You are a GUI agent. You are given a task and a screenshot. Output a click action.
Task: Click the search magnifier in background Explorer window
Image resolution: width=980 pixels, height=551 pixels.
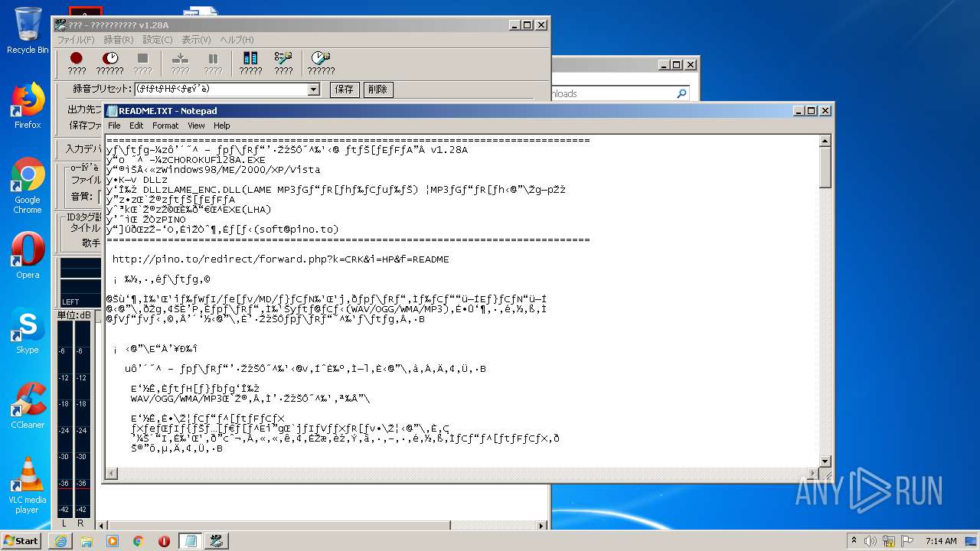click(x=681, y=93)
